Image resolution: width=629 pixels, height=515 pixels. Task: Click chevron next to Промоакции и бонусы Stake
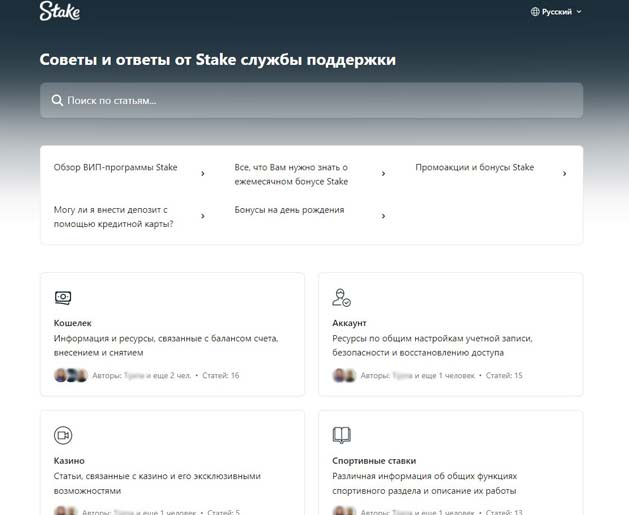[564, 173]
